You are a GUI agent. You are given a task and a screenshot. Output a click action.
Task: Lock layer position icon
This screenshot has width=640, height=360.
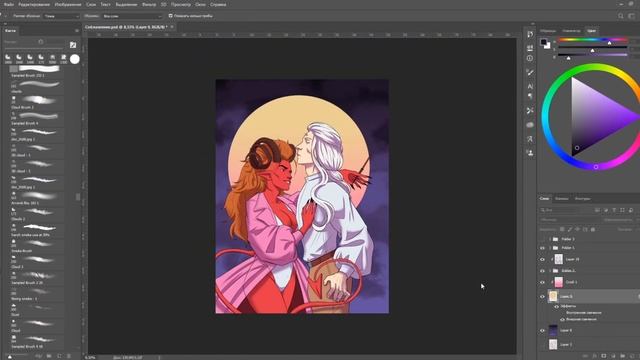[x=578, y=229]
